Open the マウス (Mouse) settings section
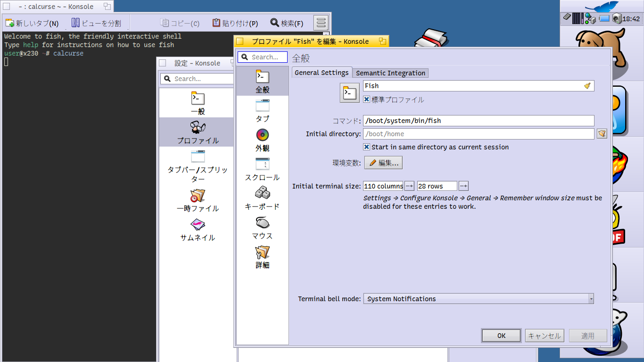 (263, 228)
